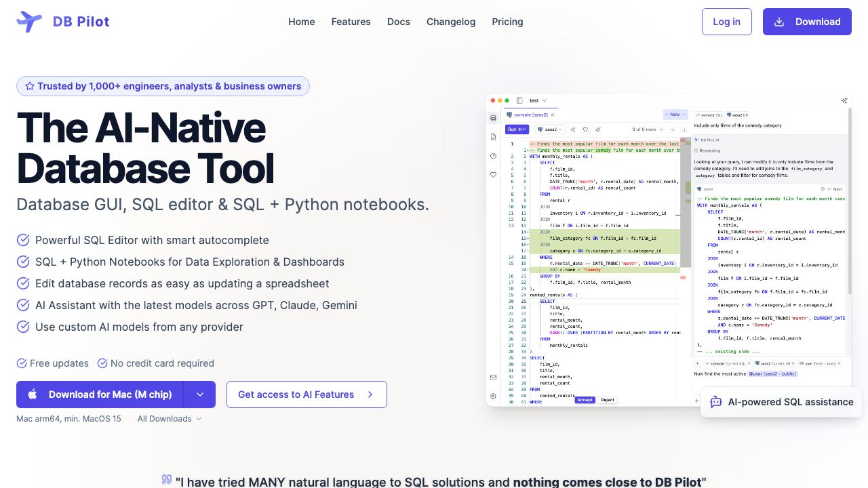Click the "AI-powered SQL assistance" badge
Image resolution: width=868 pixels, height=488 pixels.
point(781,402)
